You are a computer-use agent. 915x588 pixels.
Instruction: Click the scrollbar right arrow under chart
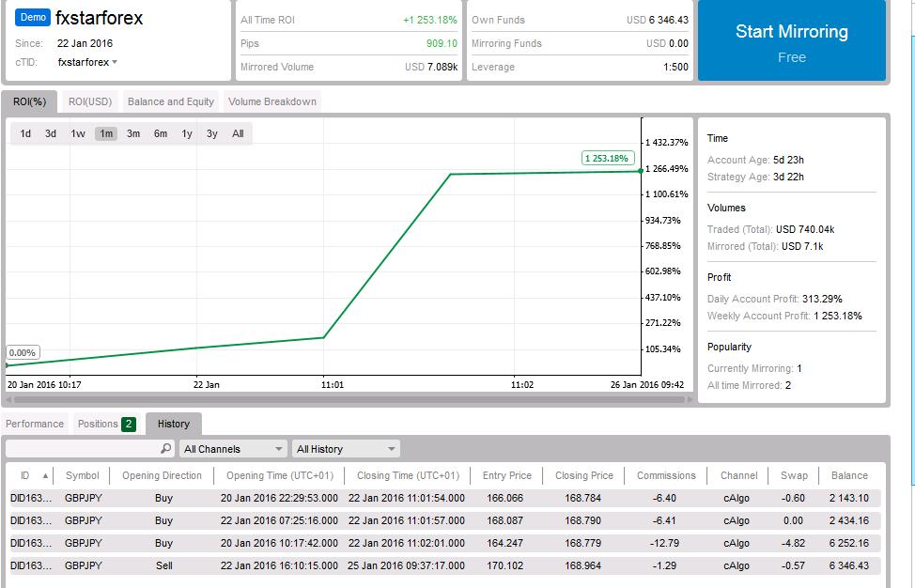[x=690, y=399]
